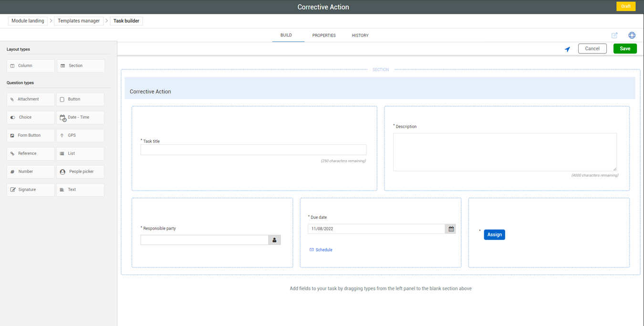Click the Task title input field
Viewport: 644px width, 326px height.
pos(253,150)
